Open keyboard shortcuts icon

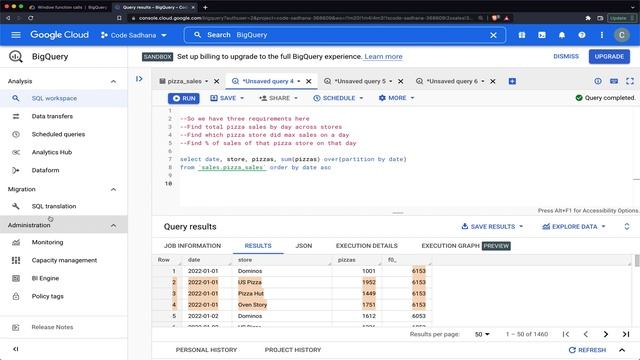614,81
